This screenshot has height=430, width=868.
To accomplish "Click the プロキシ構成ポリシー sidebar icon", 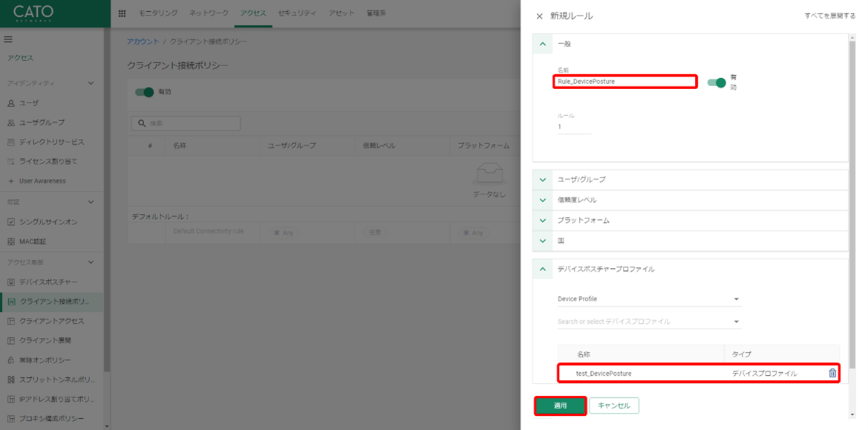I will point(11,418).
